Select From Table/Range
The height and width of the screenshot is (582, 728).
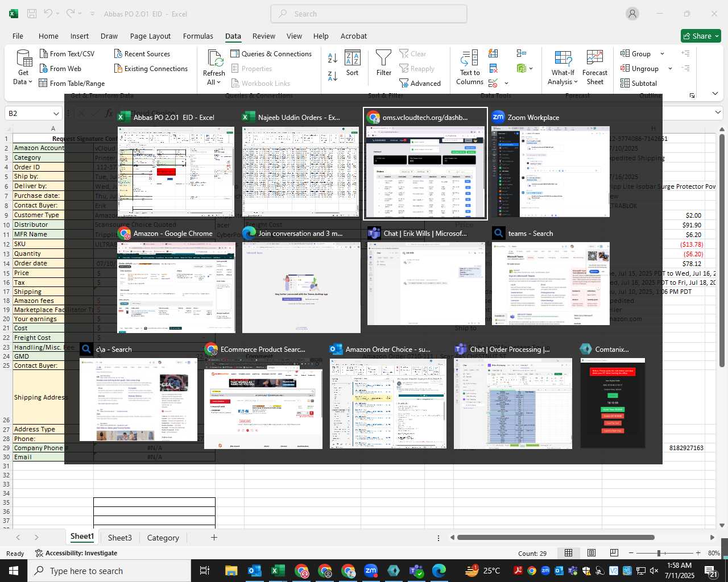pos(72,83)
